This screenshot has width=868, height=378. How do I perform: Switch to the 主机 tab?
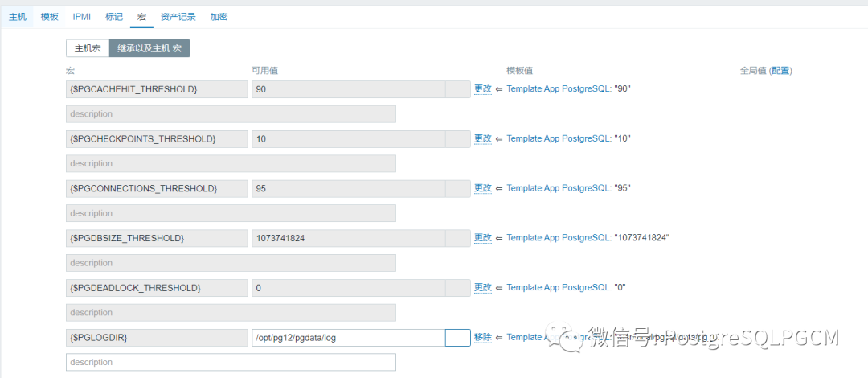coord(18,17)
